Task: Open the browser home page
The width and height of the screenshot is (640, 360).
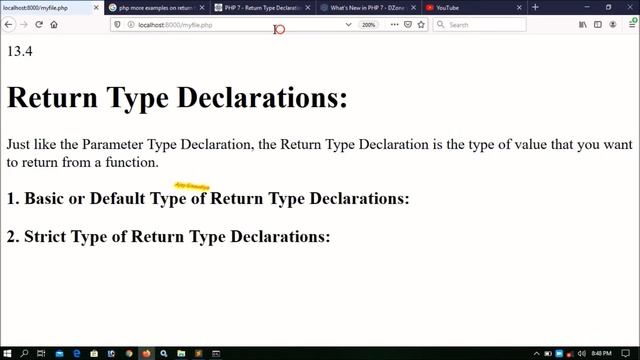Action: [x=54, y=24]
